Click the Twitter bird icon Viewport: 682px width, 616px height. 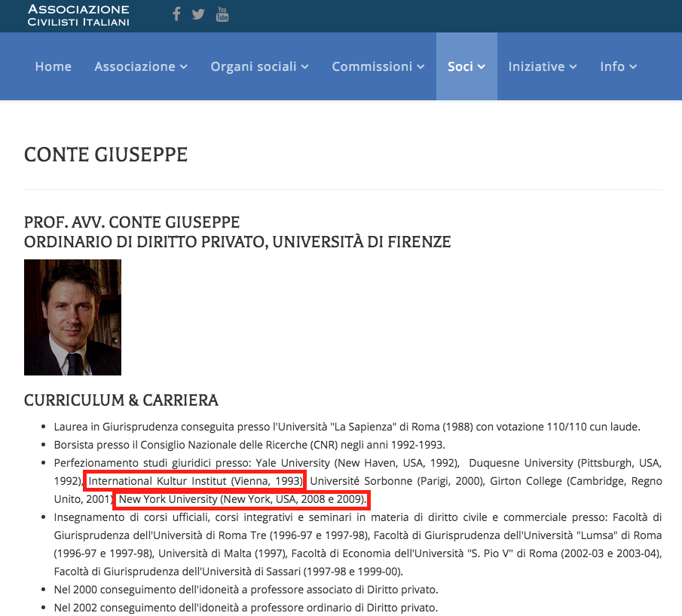tap(198, 14)
